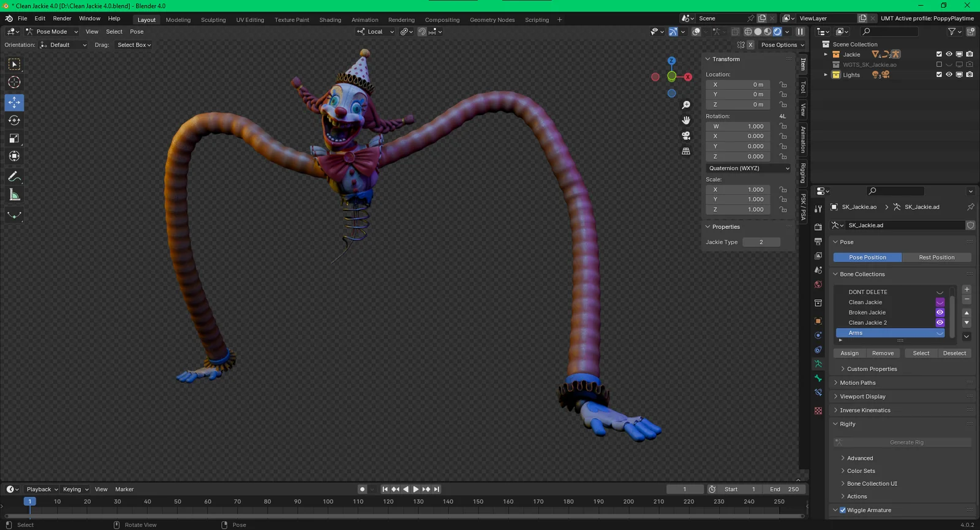Toggle lock on Location X
The height and width of the screenshot is (530, 980).
[x=783, y=84]
